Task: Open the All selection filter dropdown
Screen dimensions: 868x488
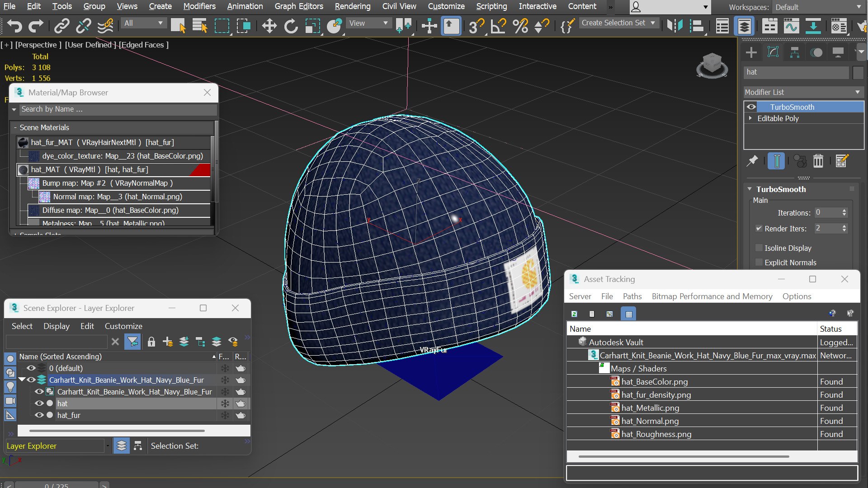Action: coord(144,23)
